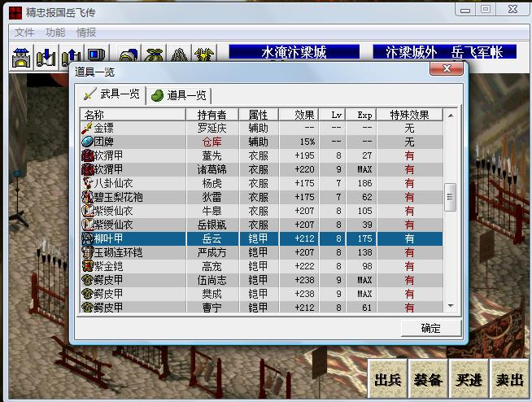The height and width of the screenshot is (402, 532).
Task: Click the 装备 button
Action: (426, 380)
